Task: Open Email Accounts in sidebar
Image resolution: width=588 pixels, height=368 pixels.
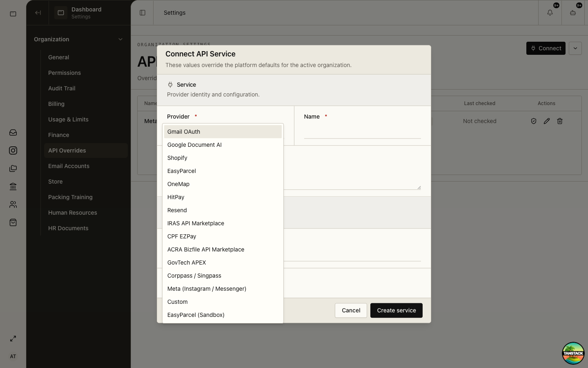Action: pos(86,166)
